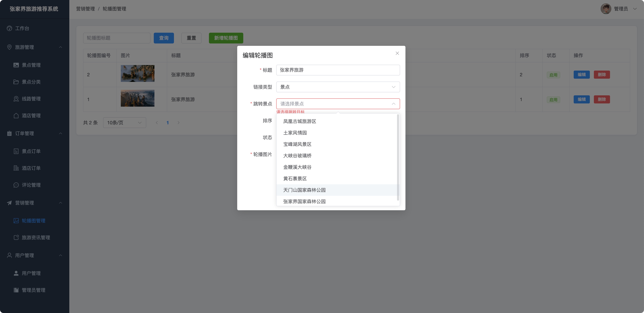This screenshot has height=313, width=644.
Task: Open 管理员管理 menu item
Action: 35,290
